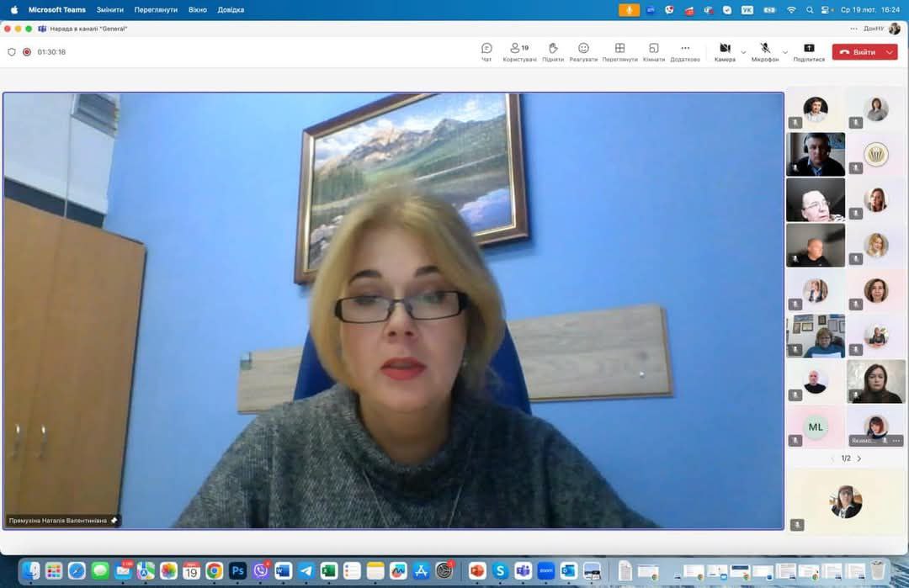Open Viber from the Dock
The height and width of the screenshot is (588, 909).
[260, 571]
